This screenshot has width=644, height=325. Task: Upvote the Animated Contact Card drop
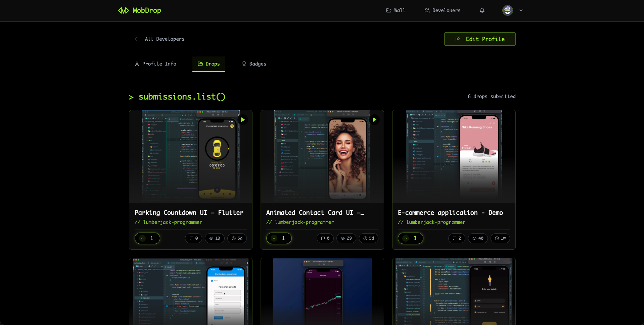[279, 238]
